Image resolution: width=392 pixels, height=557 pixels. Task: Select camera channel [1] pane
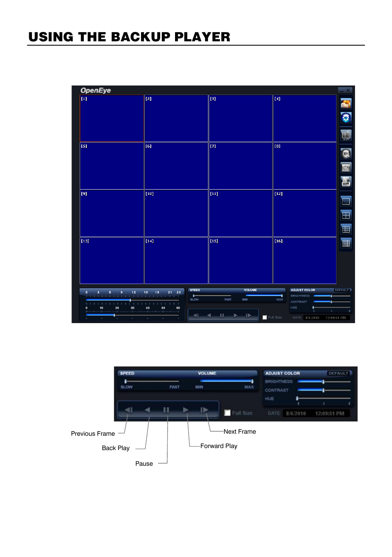pos(112,118)
